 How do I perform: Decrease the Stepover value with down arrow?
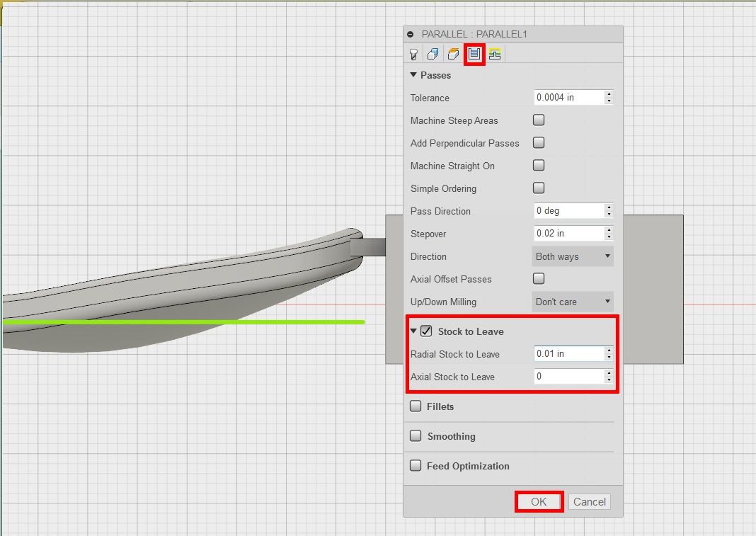click(609, 237)
